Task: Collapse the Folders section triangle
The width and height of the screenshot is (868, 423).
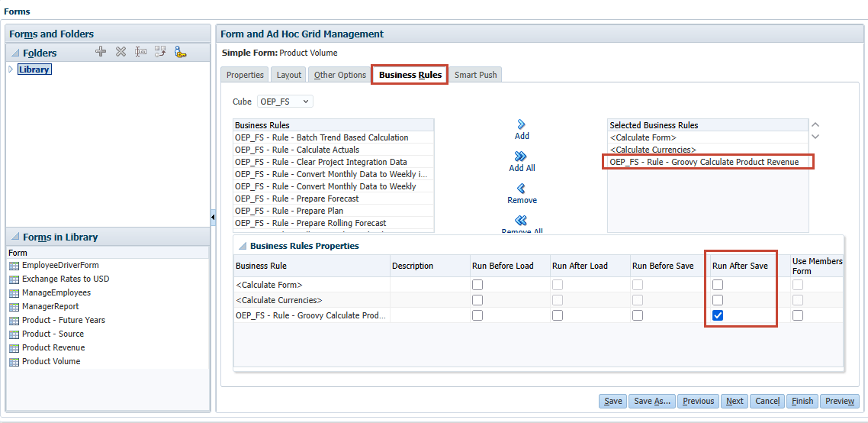Action: 15,53
